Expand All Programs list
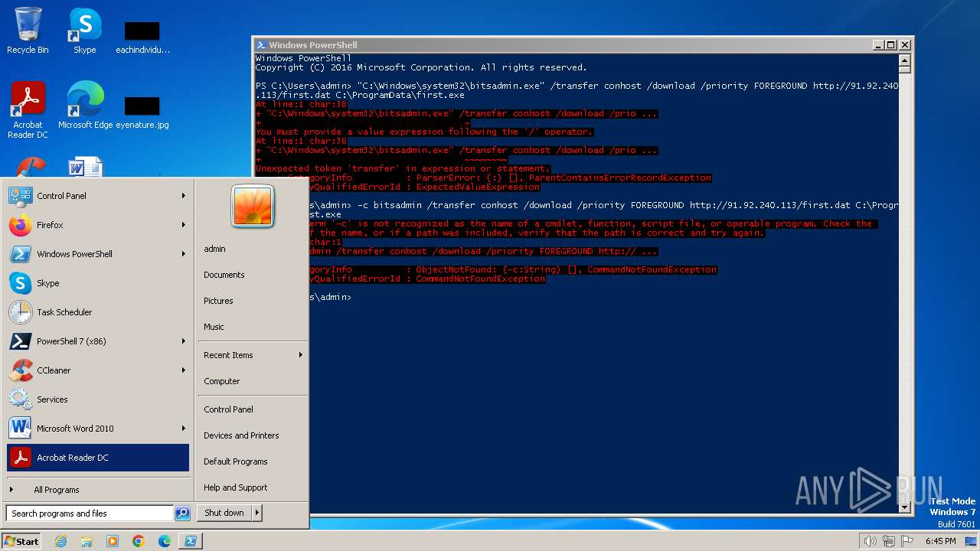The height and width of the screenshot is (551, 980). [98, 490]
